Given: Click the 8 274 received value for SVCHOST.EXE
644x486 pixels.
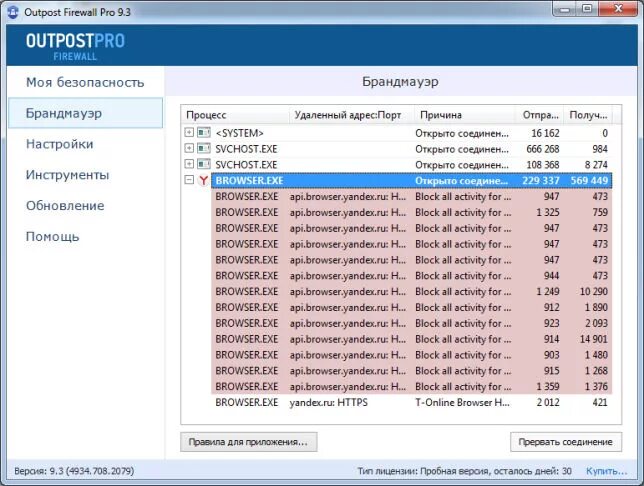Looking at the screenshot, I should click(596, 165).
